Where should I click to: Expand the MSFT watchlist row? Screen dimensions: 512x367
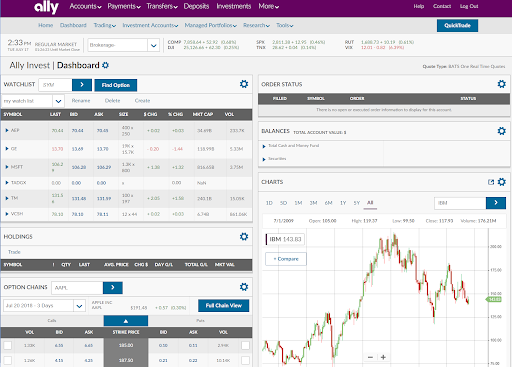coord(7,167)
